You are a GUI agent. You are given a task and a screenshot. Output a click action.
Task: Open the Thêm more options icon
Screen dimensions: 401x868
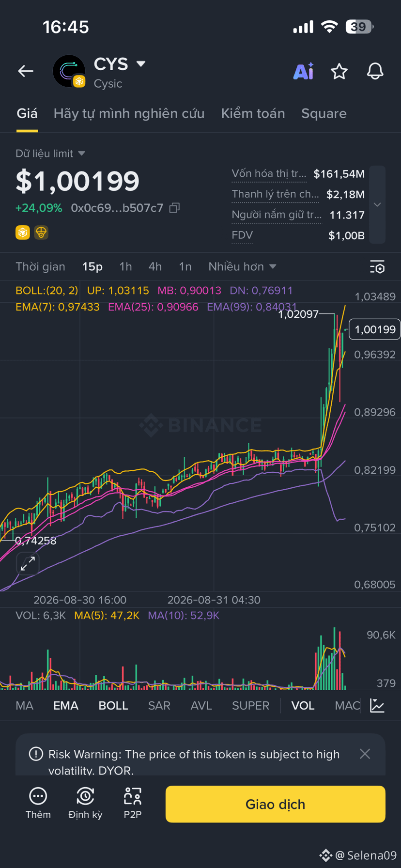(38, 804)
